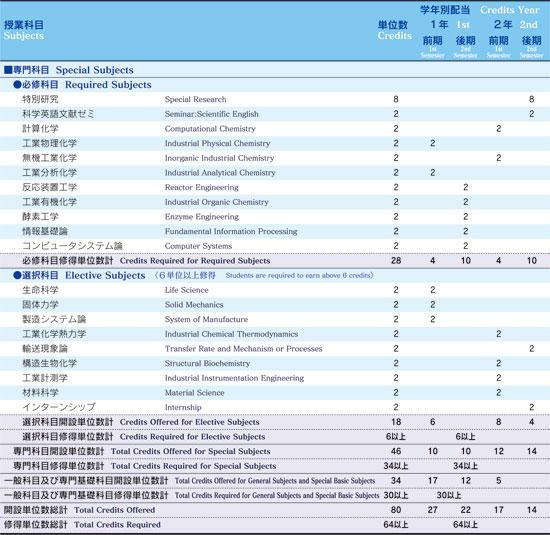Select 'Solid Mechanics' text
Viewport: 550px width, 535px height.
coord(194,305)
